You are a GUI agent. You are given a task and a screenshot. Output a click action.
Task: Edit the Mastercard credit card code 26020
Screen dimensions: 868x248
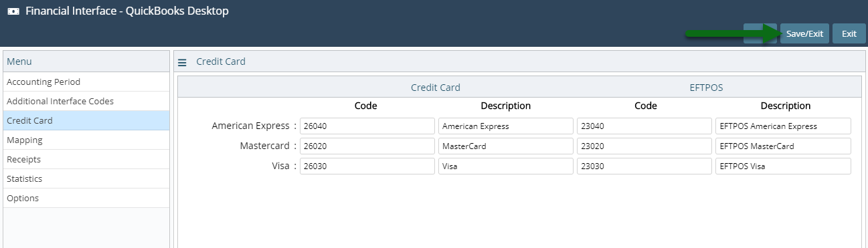367,146
